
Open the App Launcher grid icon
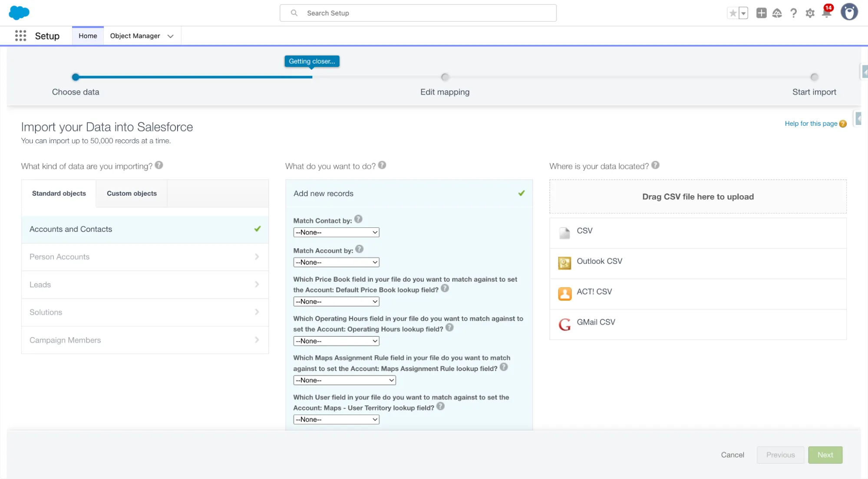pos(20,36)
